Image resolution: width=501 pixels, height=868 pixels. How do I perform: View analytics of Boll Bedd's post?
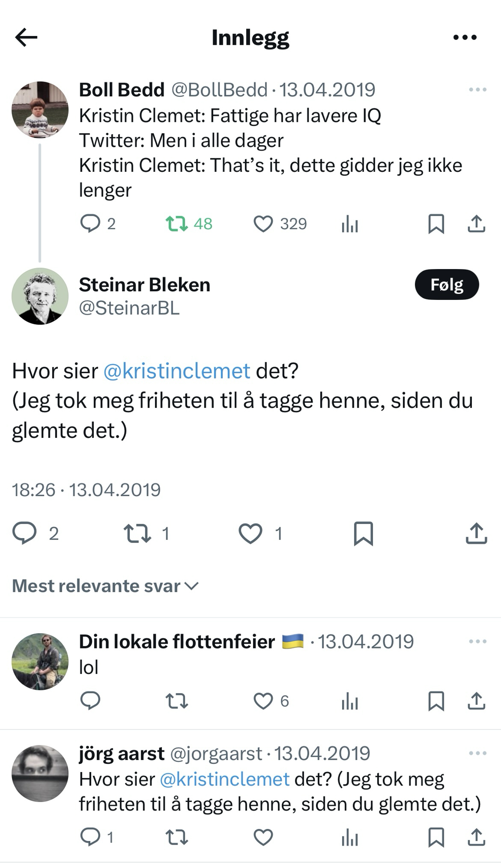pos(349,225)
